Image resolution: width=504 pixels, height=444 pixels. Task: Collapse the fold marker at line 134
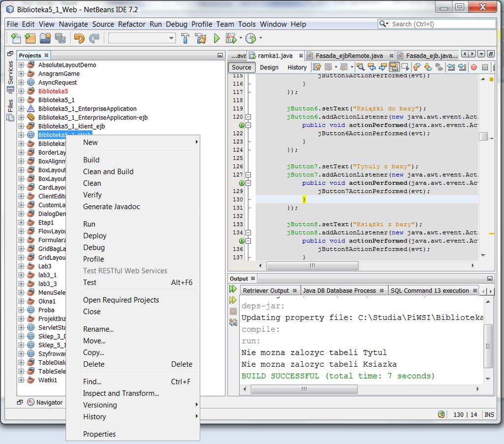pos(248,232)
